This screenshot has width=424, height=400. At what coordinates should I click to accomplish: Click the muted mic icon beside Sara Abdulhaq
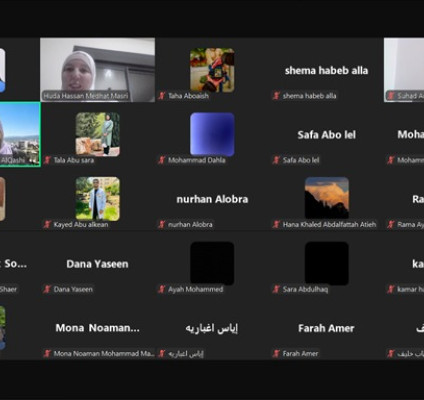pyautogui.click(x=276, y=289)
